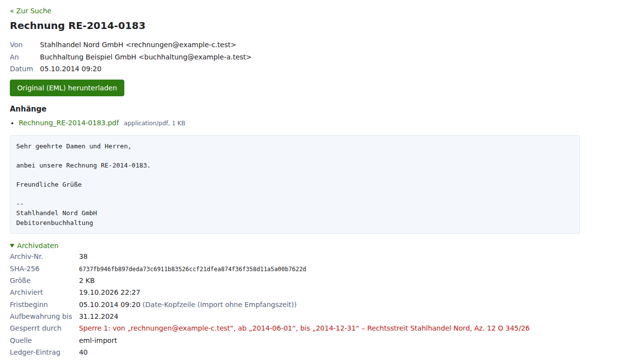Click the Archiv-Nr. value 38
629x364 pixels.
tap(83, 256)
